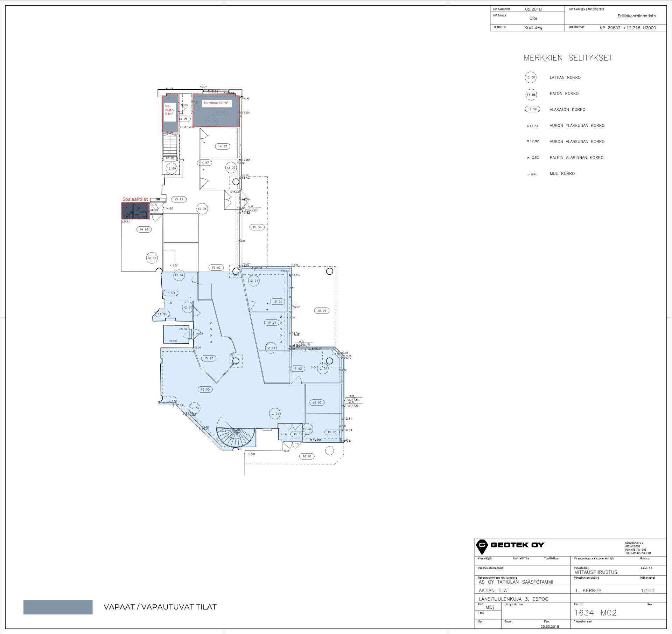The height and width of the screenshot is (634, 672).
Task: Select the Varasto 5 m² room label
Action: pos(169,110)
